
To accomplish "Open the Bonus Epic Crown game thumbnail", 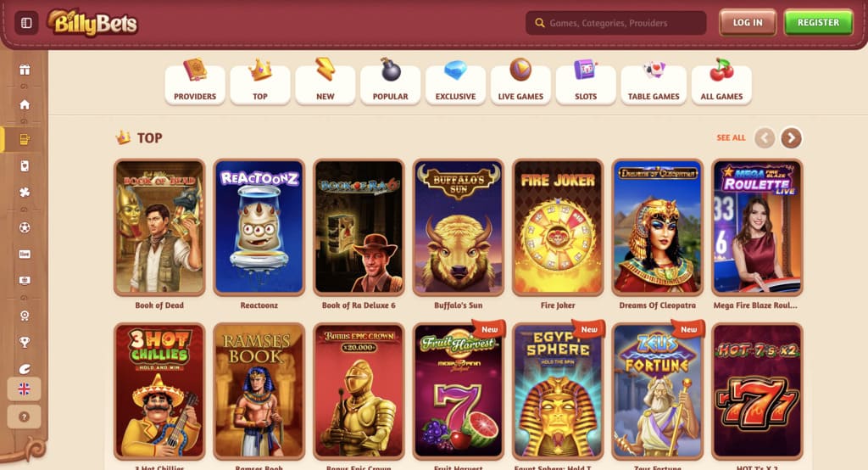I will click(x=359, y=391).
